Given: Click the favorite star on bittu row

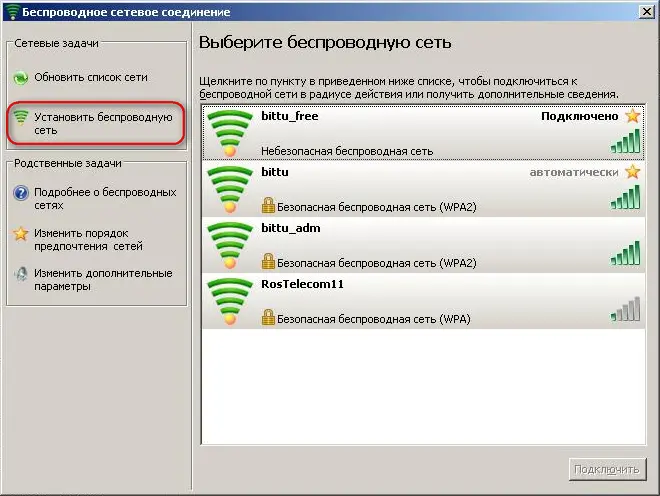Looking at the screenshot, I should pos(632,172).
